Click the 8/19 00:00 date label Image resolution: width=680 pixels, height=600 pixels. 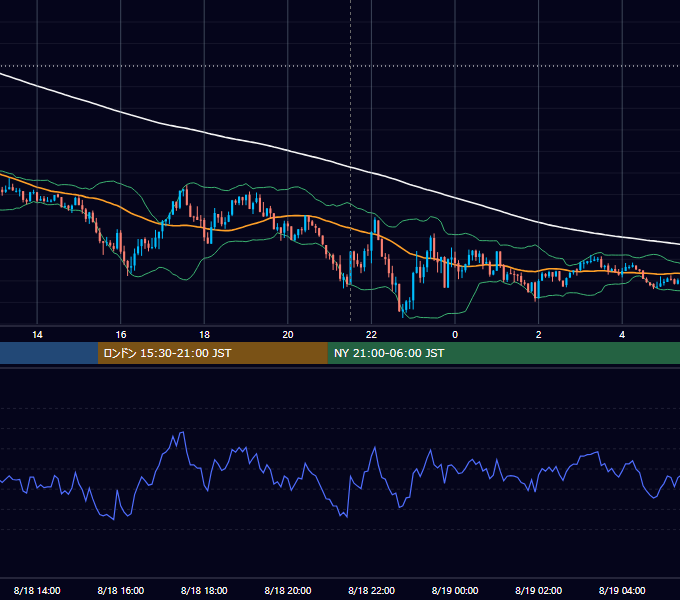[x=455, y=590]
